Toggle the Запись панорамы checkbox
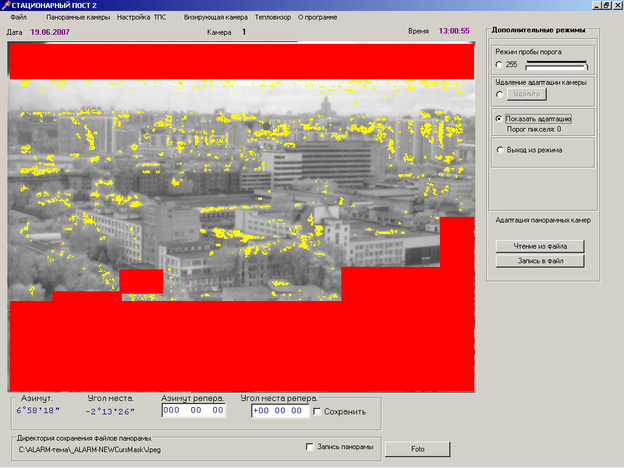Screen dimensions: 624x468 (310, 447)
